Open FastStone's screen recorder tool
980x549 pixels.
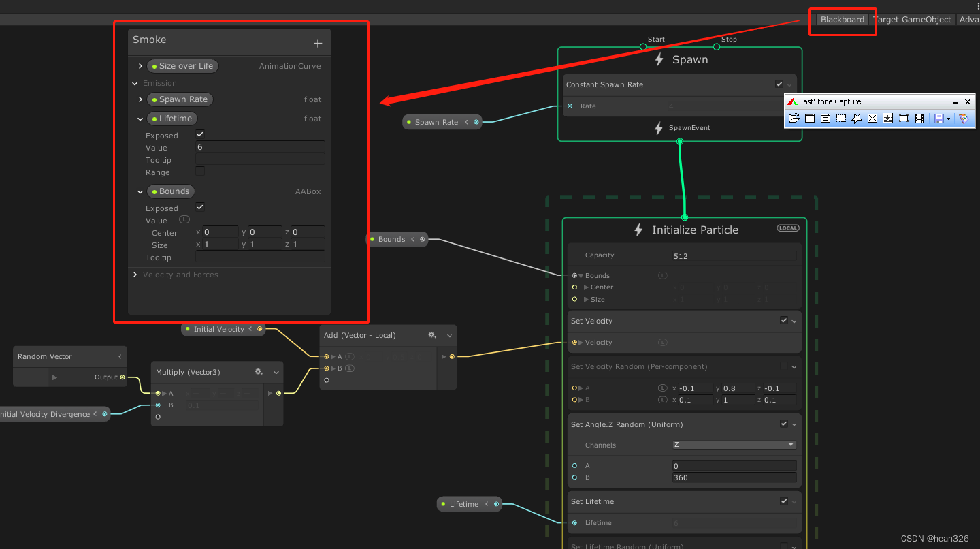click(919, 119)
